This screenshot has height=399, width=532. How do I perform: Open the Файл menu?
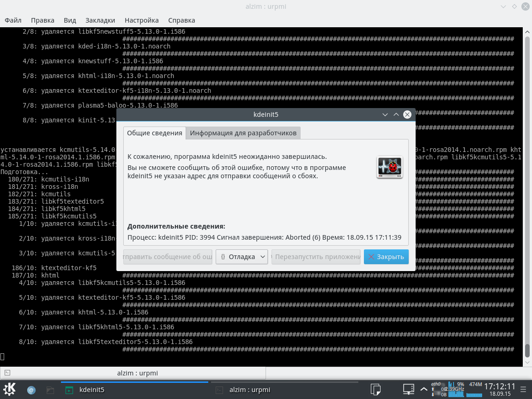[13, 20]
